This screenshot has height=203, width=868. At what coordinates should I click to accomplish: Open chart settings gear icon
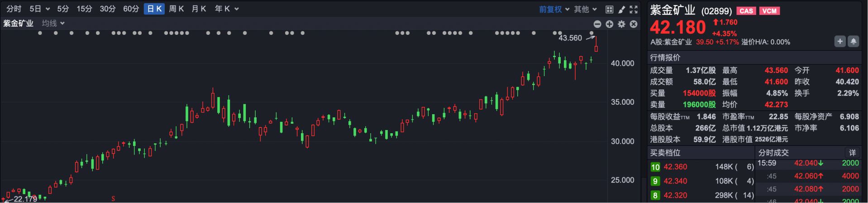click(x=622, y=24)
